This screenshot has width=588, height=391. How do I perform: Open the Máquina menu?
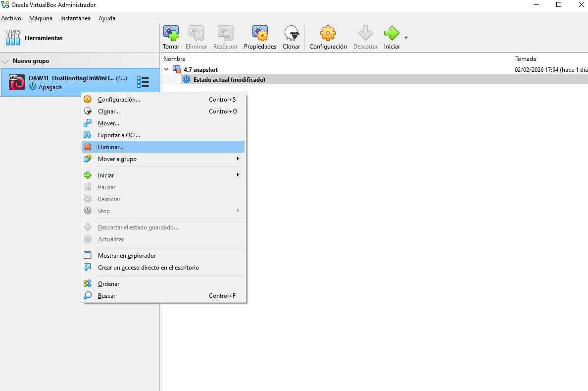pos(41,18)
